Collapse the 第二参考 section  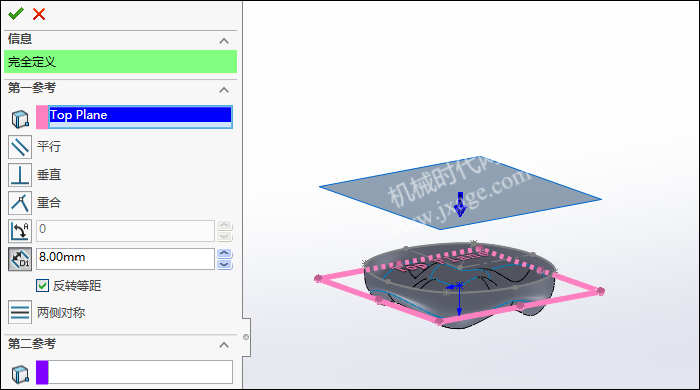pos(224,345)
